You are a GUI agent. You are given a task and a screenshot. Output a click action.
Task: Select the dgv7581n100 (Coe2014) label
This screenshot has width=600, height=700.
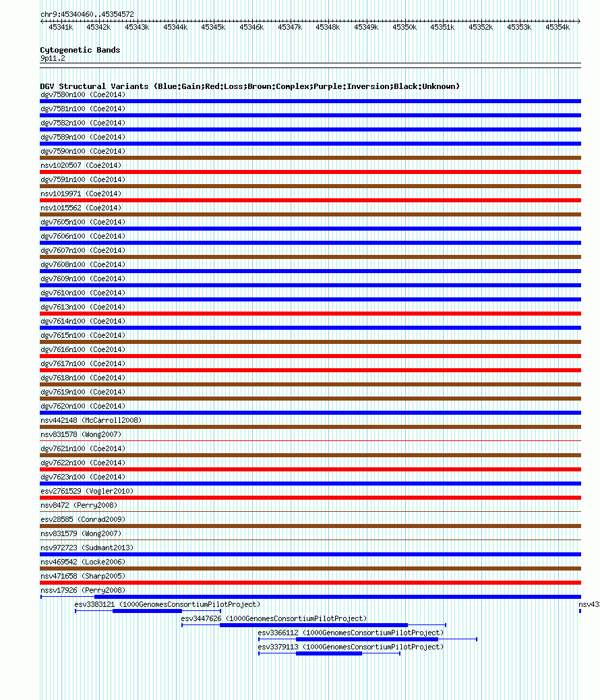point(83,109)
